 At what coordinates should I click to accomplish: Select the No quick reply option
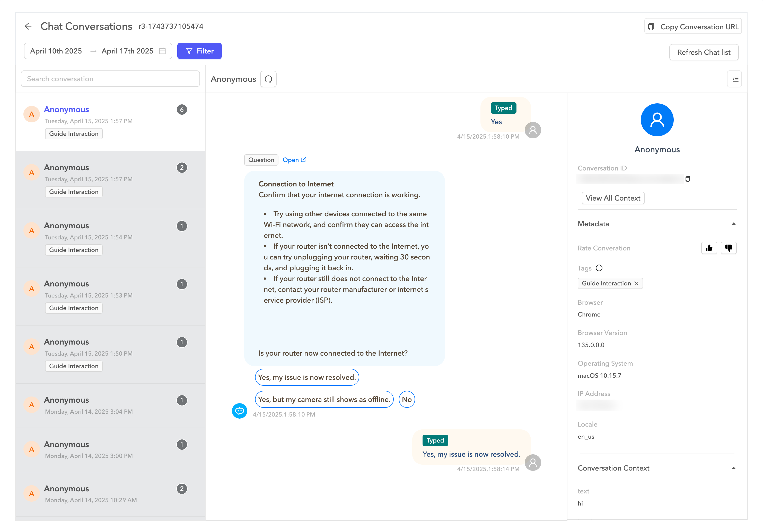[407, 399]
